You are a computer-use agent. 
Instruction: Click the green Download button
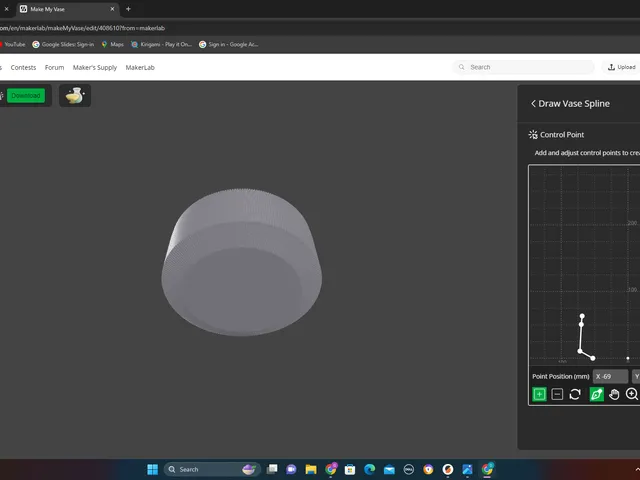click(x=26, y=96)
